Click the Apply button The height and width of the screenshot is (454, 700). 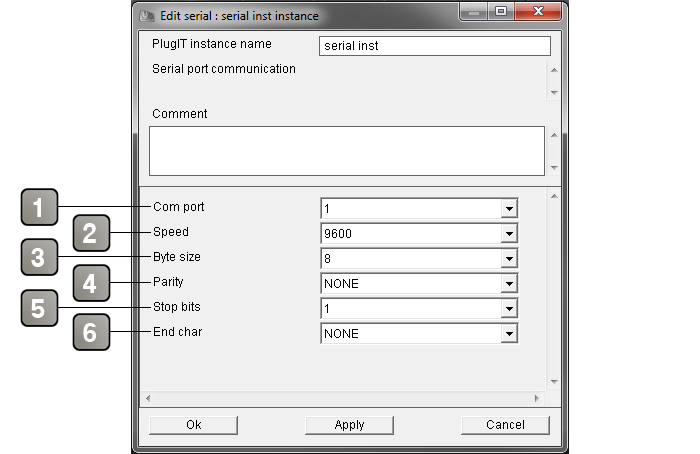click(349, 425)
